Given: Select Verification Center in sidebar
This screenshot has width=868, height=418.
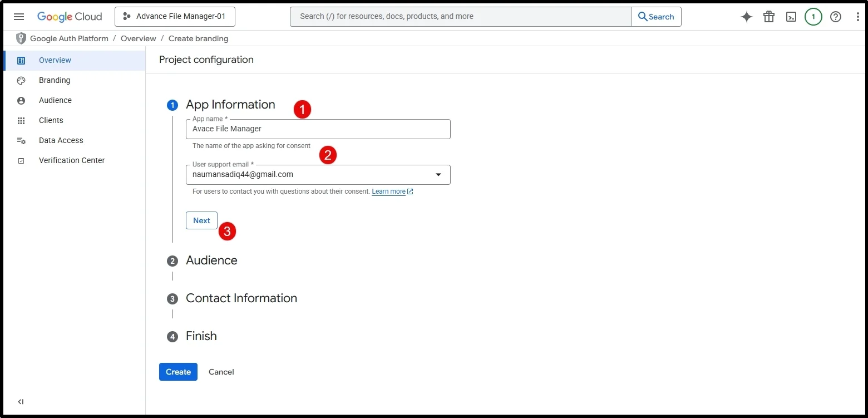Looking at the screenshot, I should coord(72,160).
